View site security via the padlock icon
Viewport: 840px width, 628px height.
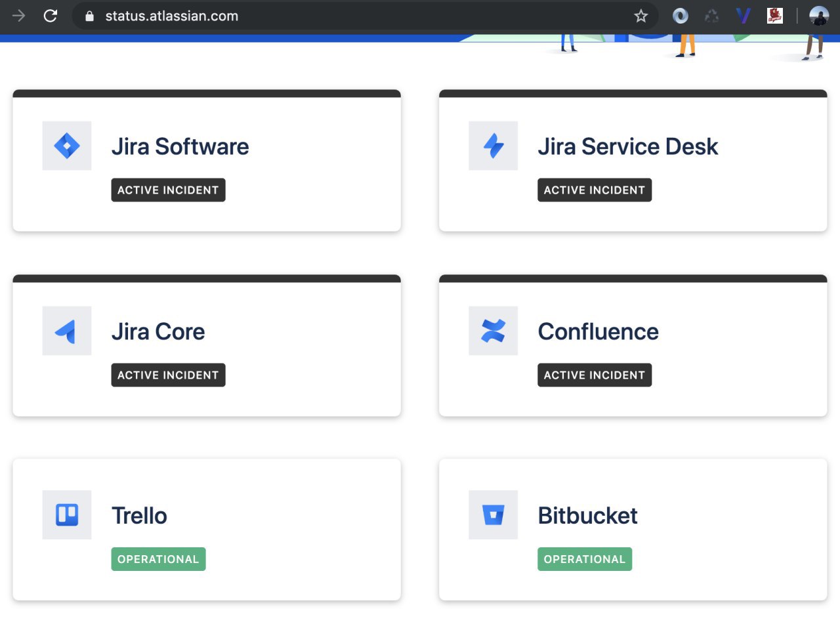pyautogui.click(x=90, y=16)
